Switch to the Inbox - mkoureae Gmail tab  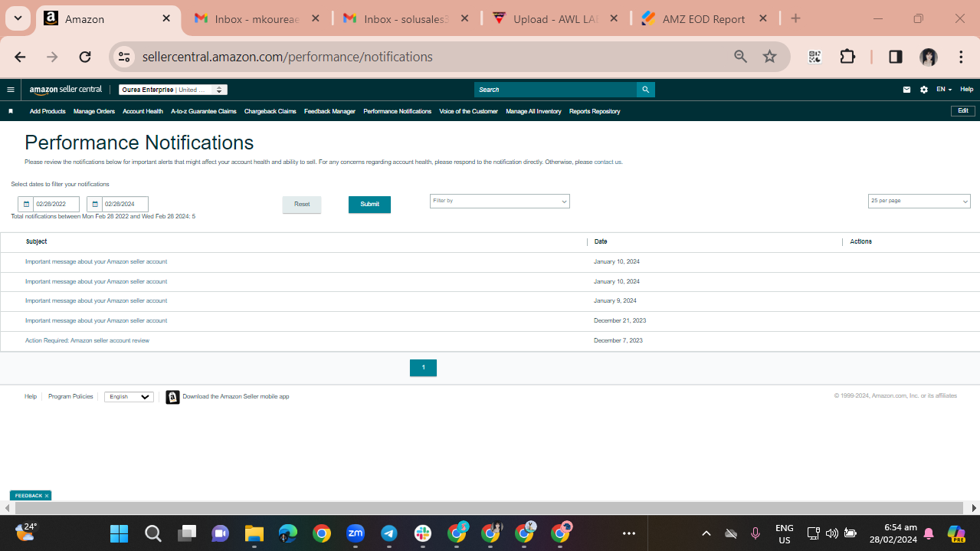tap(257, 19)
